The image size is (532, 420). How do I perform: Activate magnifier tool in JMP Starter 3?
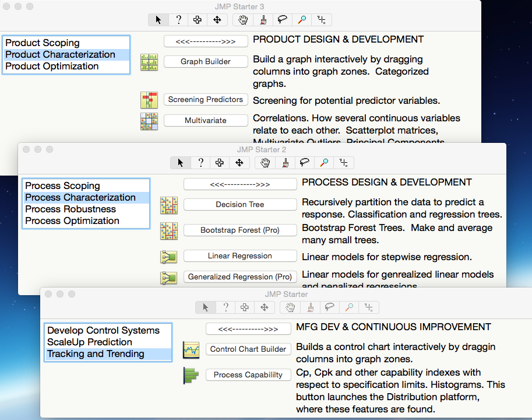tap(302, 20)
